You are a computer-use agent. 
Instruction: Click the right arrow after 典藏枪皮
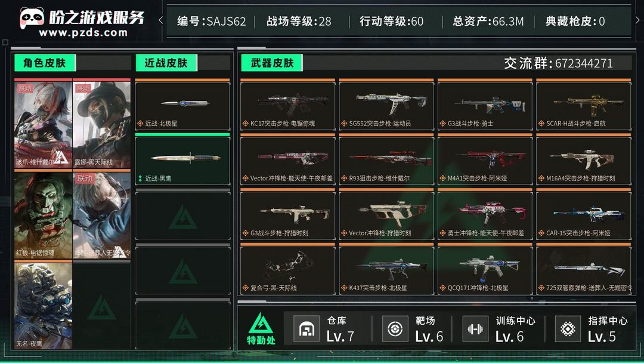pos(637,20)
